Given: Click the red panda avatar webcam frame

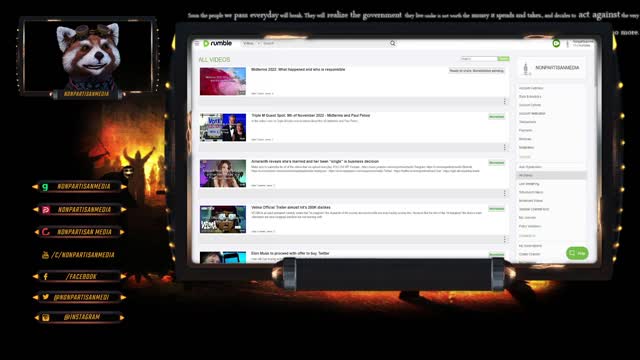Looking at the screenshot, I should 89,55.
